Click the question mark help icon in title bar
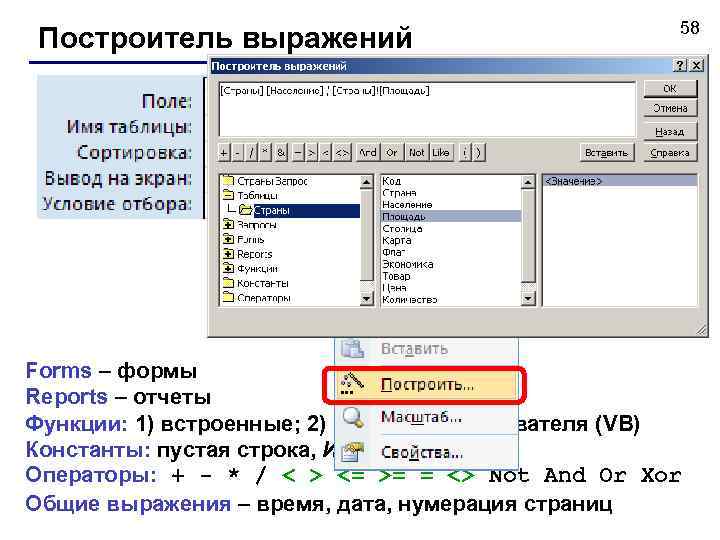Screen dimensions: 720x540 click(680, 66)
